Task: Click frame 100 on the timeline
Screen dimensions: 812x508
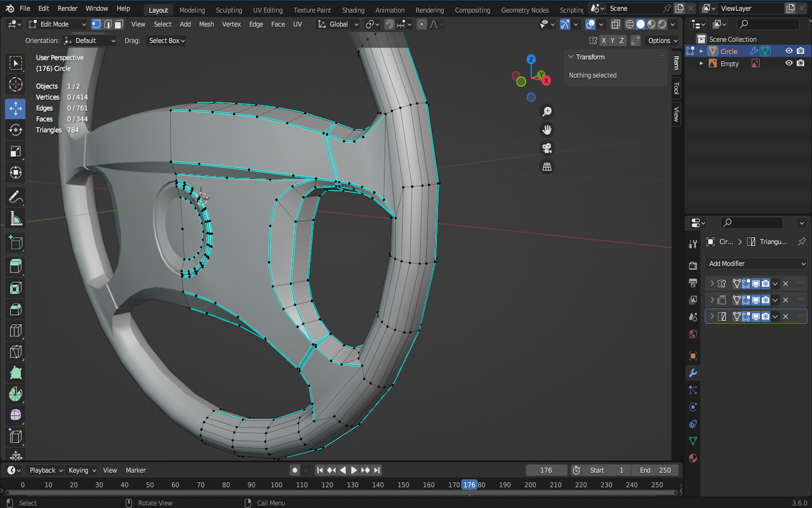Action: click(276, 485)
